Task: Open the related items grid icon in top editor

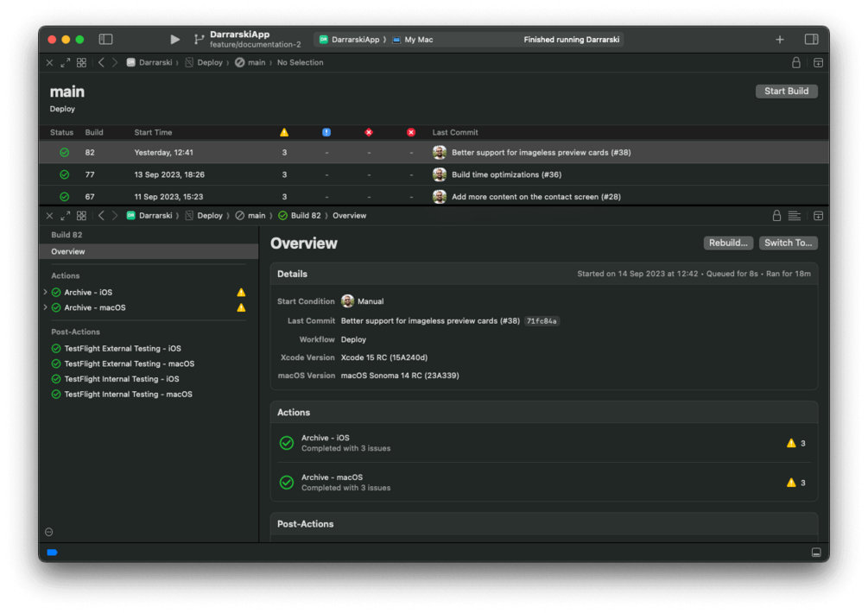Action: (81, 62)
